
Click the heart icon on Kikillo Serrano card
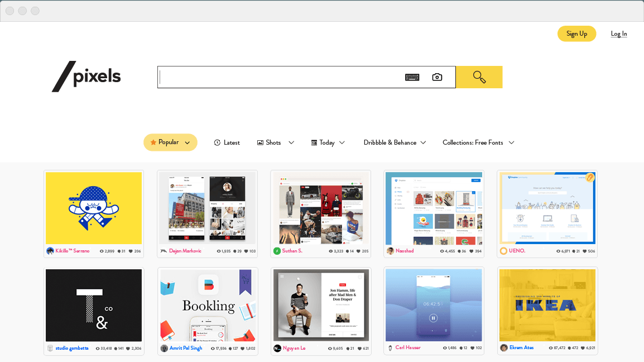(131, 251)
